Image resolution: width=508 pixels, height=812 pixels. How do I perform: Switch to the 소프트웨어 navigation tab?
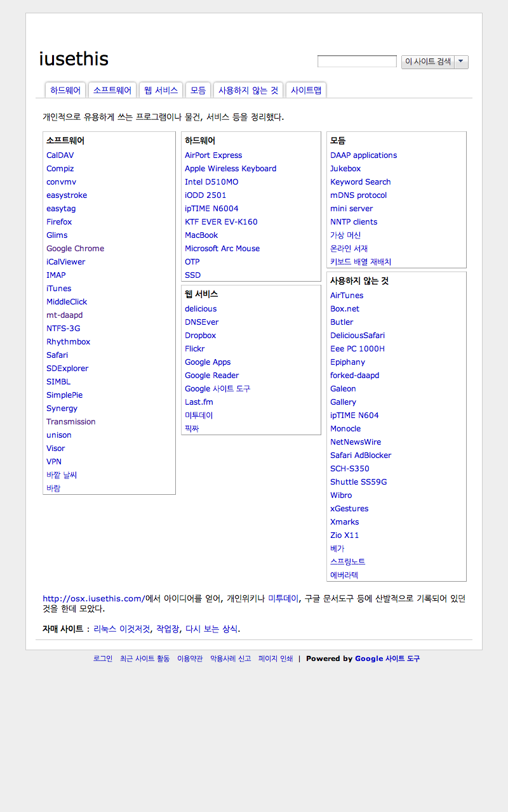(112, 90)
